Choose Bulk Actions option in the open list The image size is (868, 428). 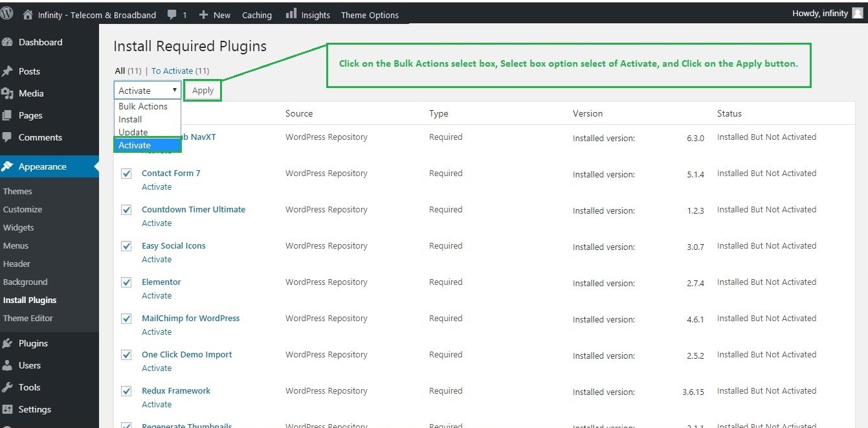coord(148,106)
